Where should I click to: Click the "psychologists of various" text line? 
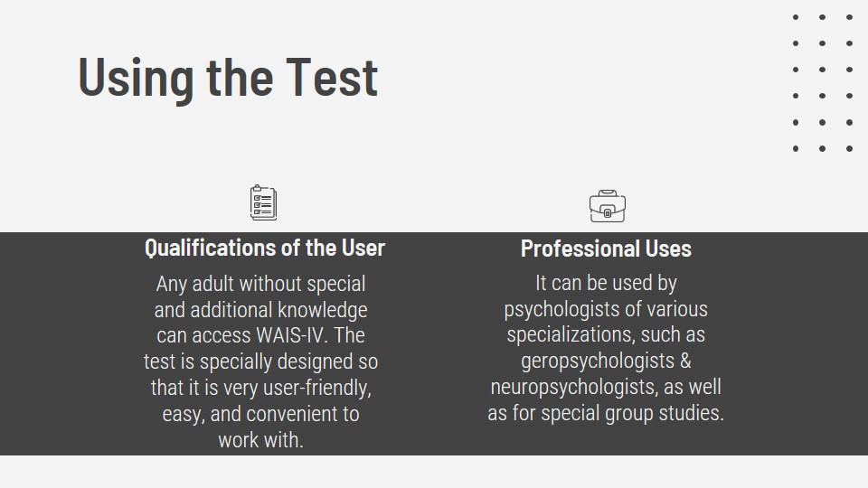tap(606, 309)
